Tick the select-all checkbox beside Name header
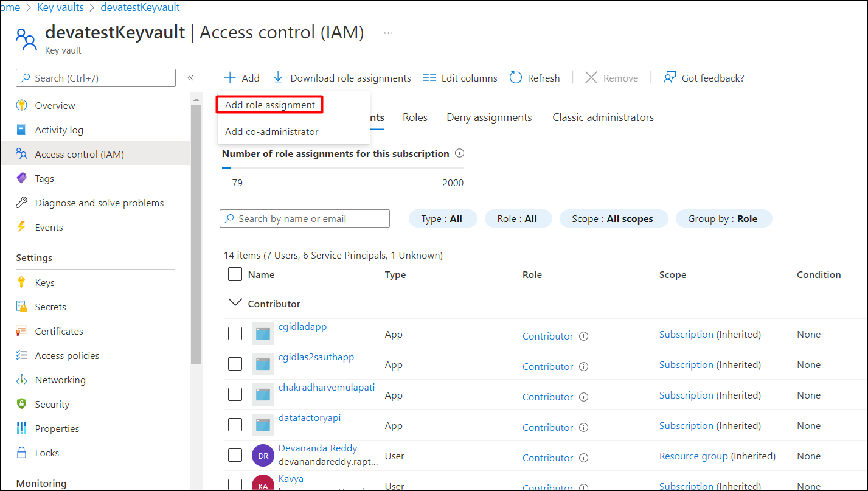The width and height of the screenshot is (868, 491). point(235,274)
